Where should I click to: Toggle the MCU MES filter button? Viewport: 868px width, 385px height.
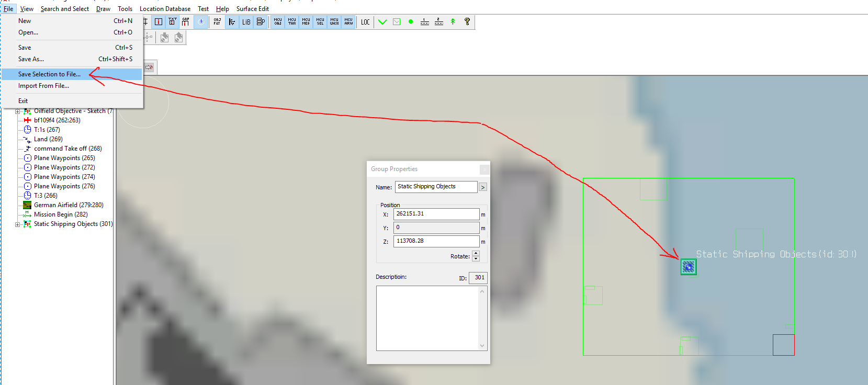pos(306,22)
